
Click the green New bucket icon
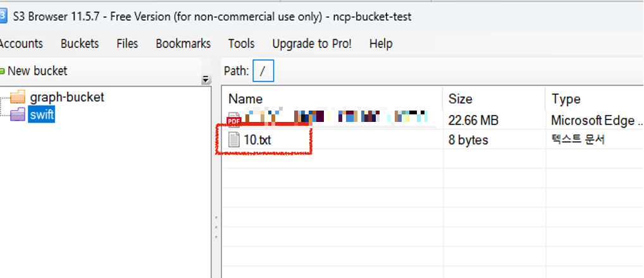2,71
